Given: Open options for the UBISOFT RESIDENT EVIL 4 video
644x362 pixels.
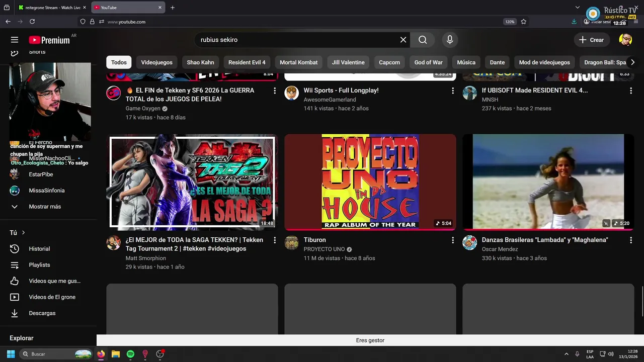Looking at the screenshot, I should click(x=630, y=90).
